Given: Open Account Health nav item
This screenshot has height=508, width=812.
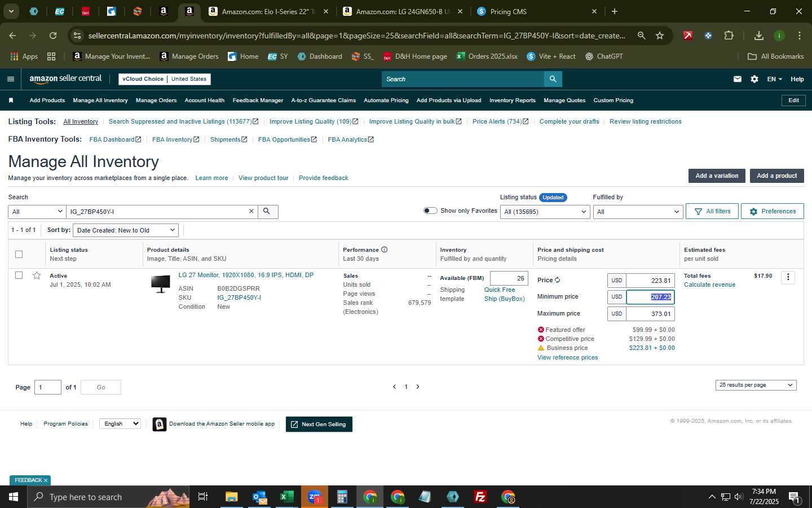Looking at the screenshot, I should [x=205, y=100].
